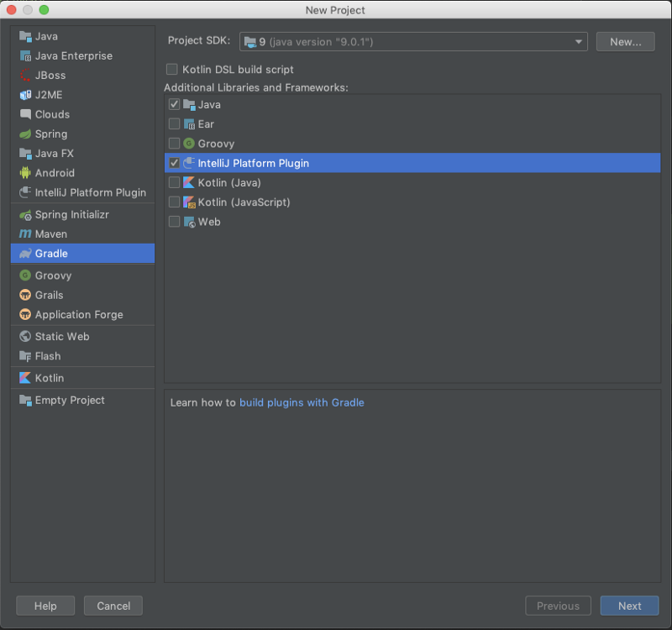The width and height of the screenshot is (672, 630).
Task: Select the Android project type icon
Action: click(x=27, y=173)
